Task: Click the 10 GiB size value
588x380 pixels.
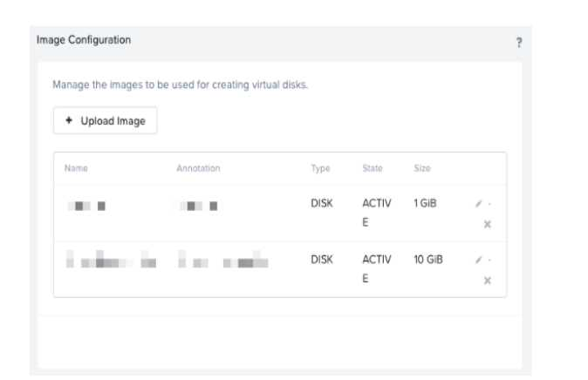Action: 428,260
